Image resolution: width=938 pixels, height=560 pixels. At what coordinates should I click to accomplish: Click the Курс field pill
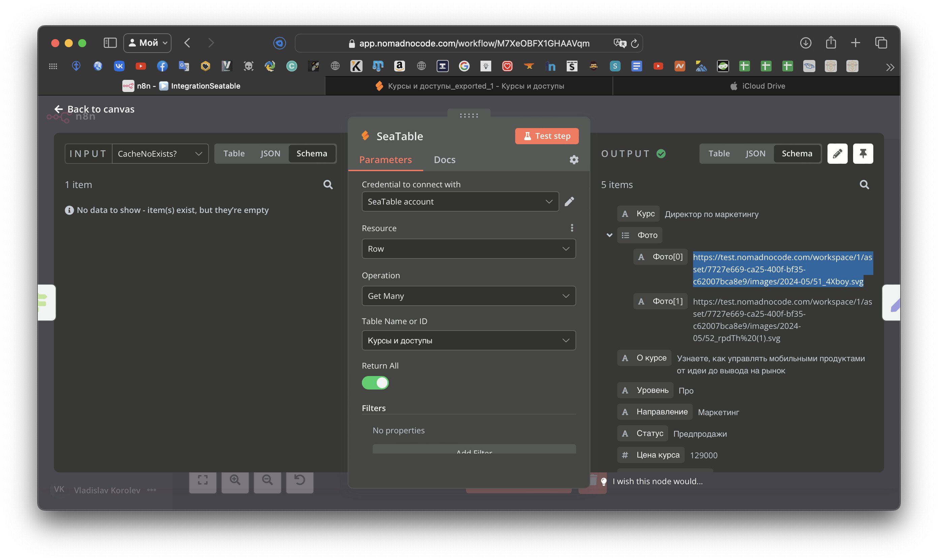(x=638, y=214)
